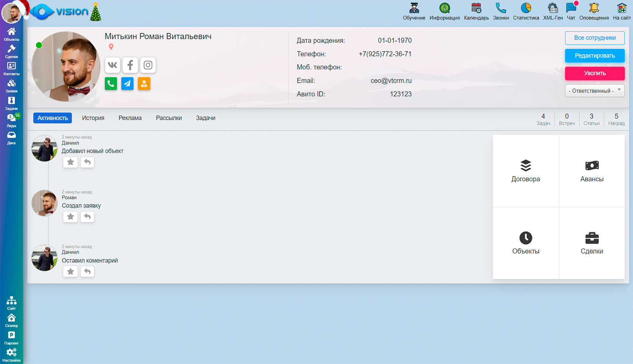Click the Уволить button
This screenshot has width=633, height=364.
coord(594,73)
